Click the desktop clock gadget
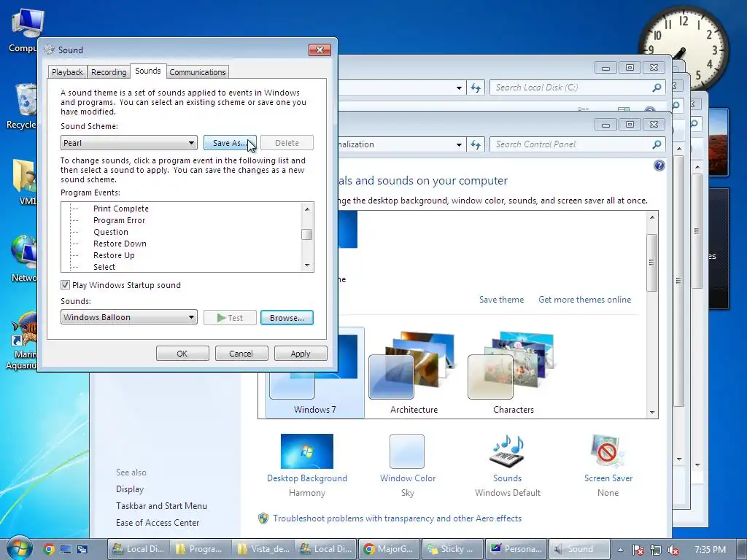Image resolution: width=747 pixels, height=560 pixels. (683, 49)
